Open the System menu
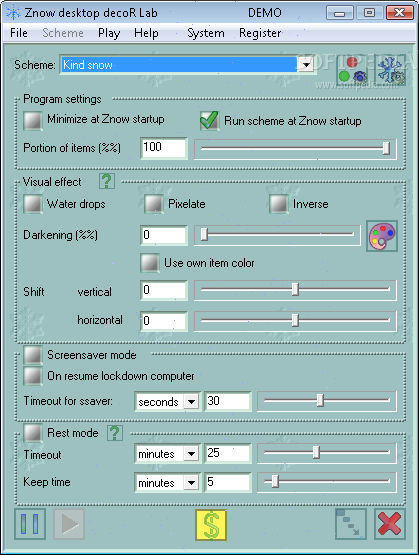The image size is (419, 555). [206, 33]
